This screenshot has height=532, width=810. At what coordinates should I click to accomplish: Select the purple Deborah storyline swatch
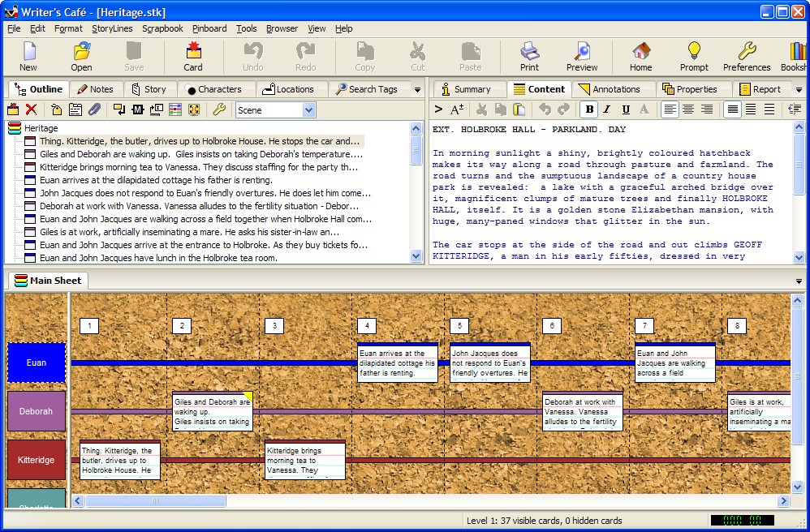[36, 411]
